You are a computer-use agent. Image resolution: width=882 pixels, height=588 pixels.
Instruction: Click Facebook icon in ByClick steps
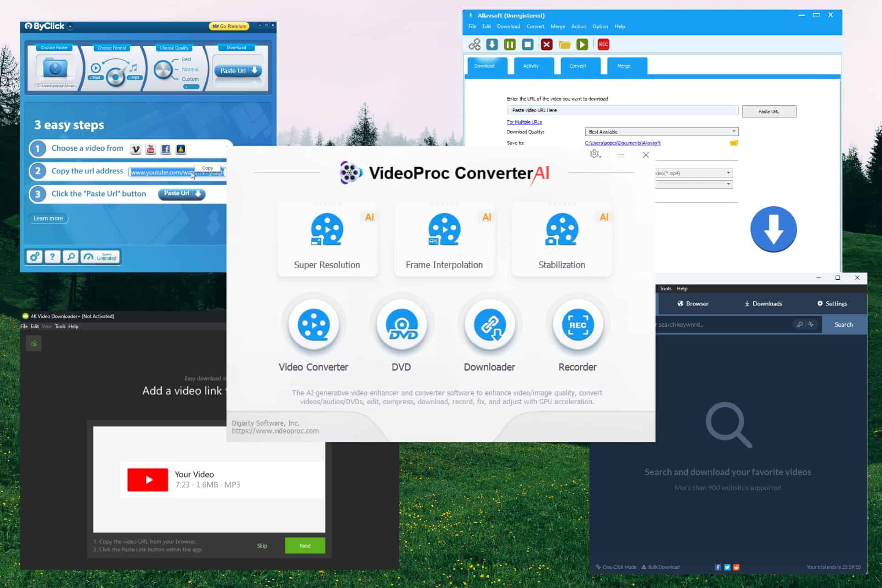166,149
